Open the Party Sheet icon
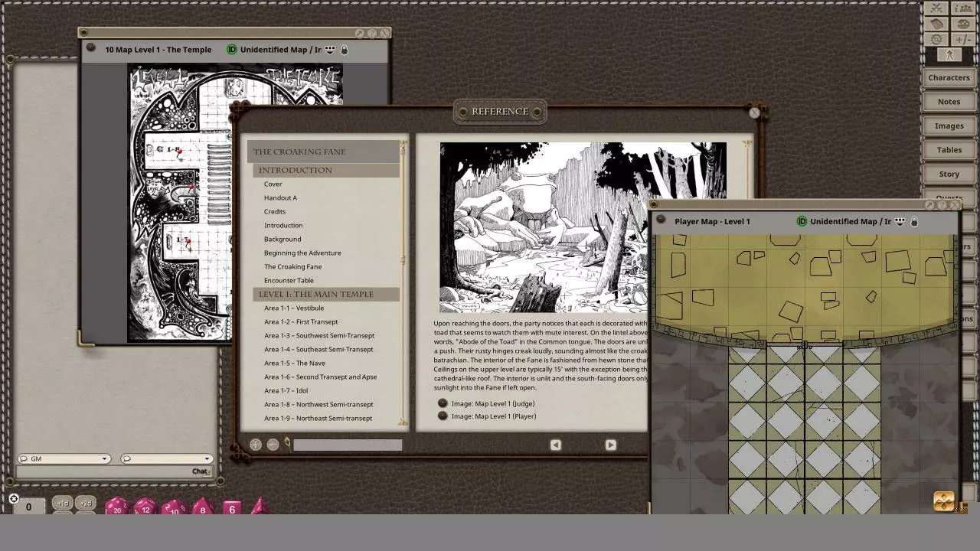This screenshot has width=980, height=551. pos(962,8)
